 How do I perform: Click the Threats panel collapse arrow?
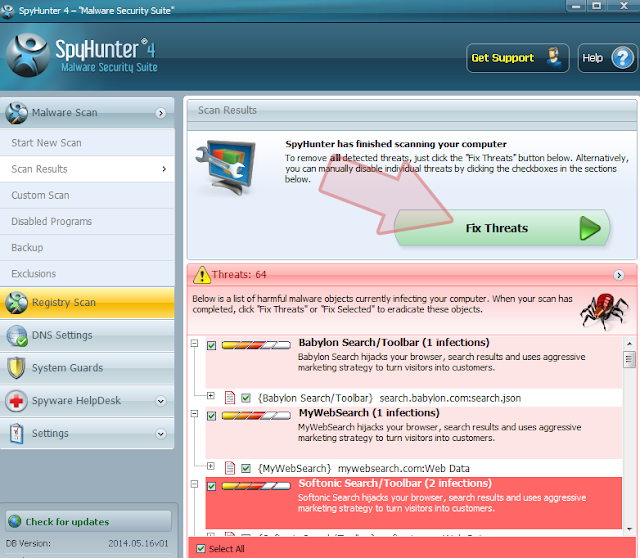pos(619,275)
